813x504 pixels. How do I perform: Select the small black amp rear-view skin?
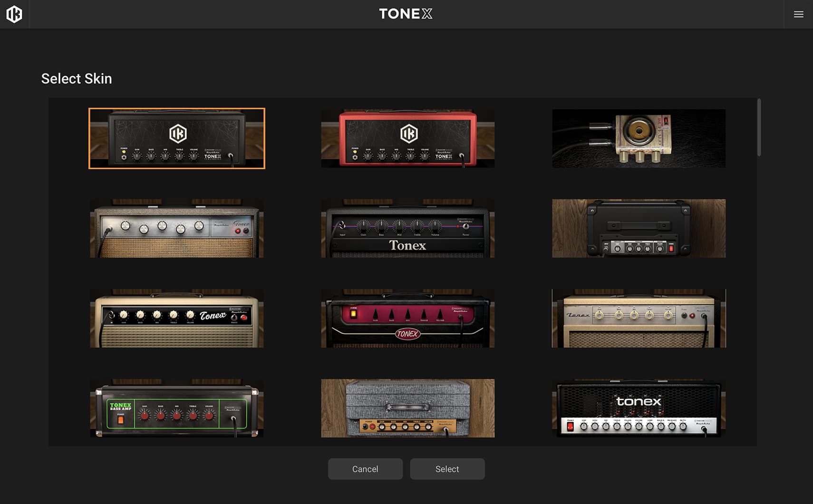(639, 228)
